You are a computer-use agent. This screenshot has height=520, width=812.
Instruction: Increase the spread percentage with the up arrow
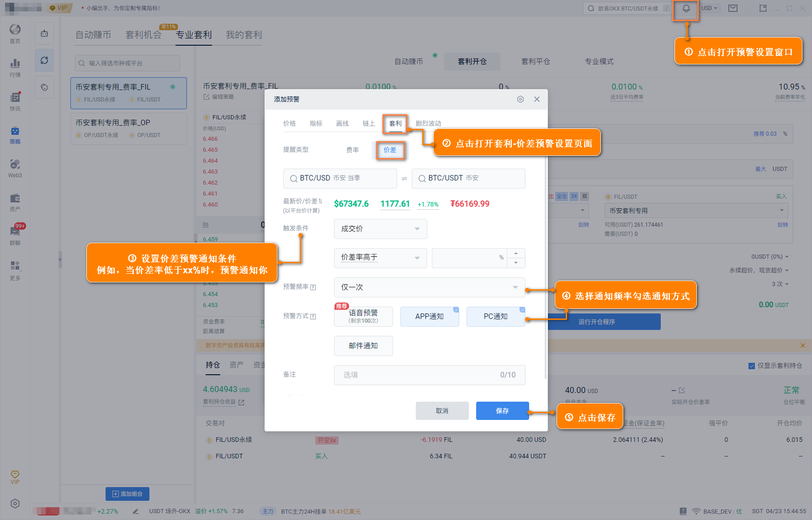[x=516, y=253]
